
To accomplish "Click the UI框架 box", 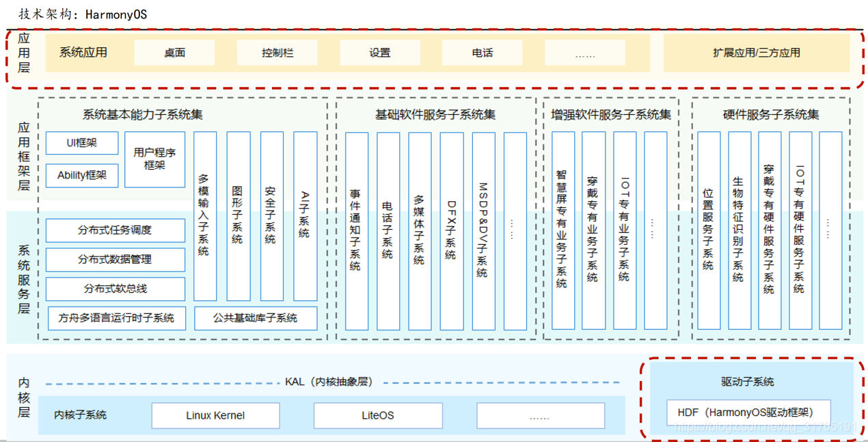I will tap(82, 143).
